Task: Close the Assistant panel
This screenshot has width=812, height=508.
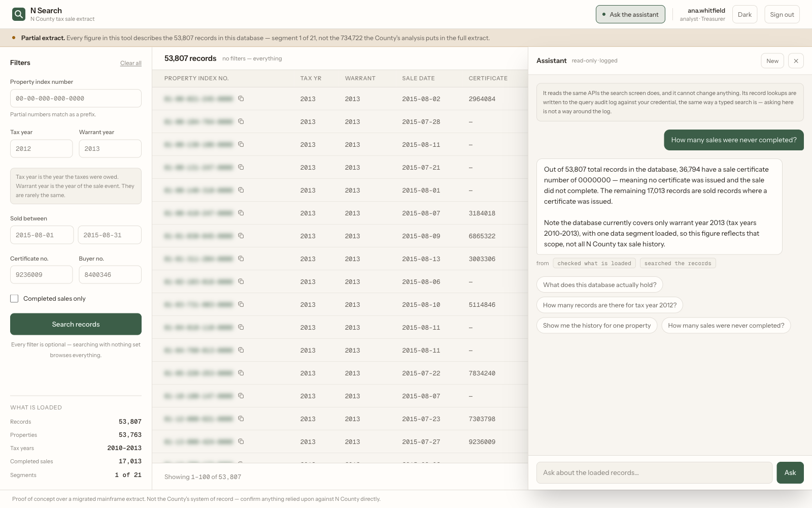Action: click(796, 61)
